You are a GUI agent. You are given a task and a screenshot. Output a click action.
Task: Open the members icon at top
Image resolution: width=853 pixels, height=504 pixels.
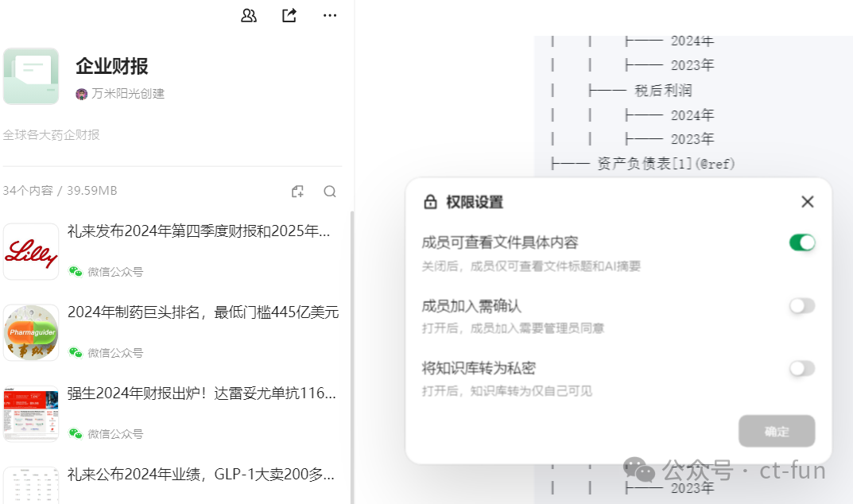click(x=249, y=15)
